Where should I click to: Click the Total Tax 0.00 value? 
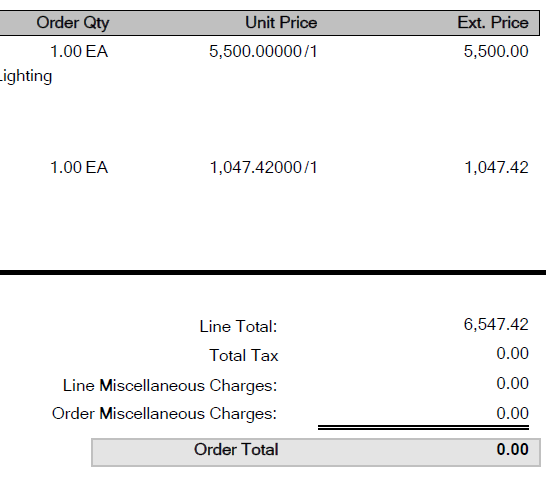point(512,353)
